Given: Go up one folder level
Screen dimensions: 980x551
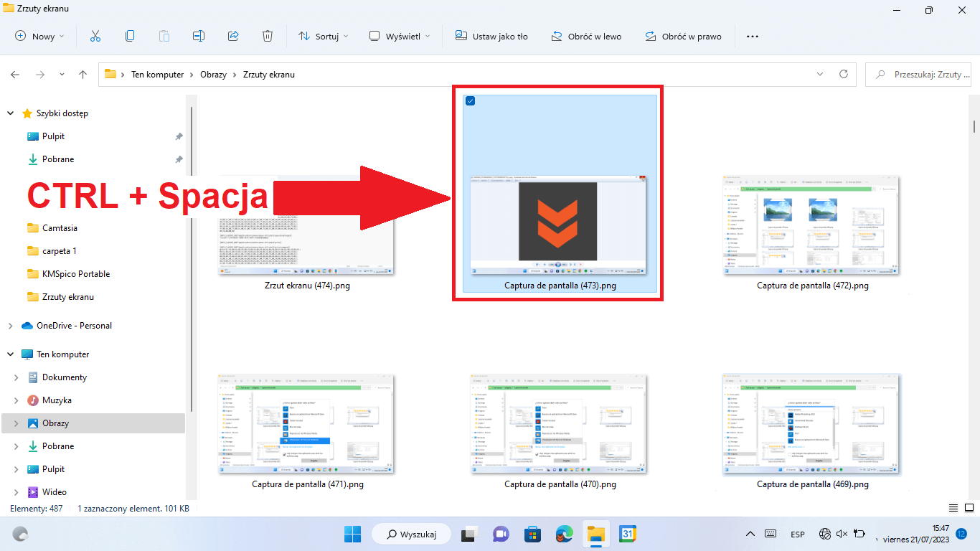Looking at the screenshot, I should coord(83,75).
